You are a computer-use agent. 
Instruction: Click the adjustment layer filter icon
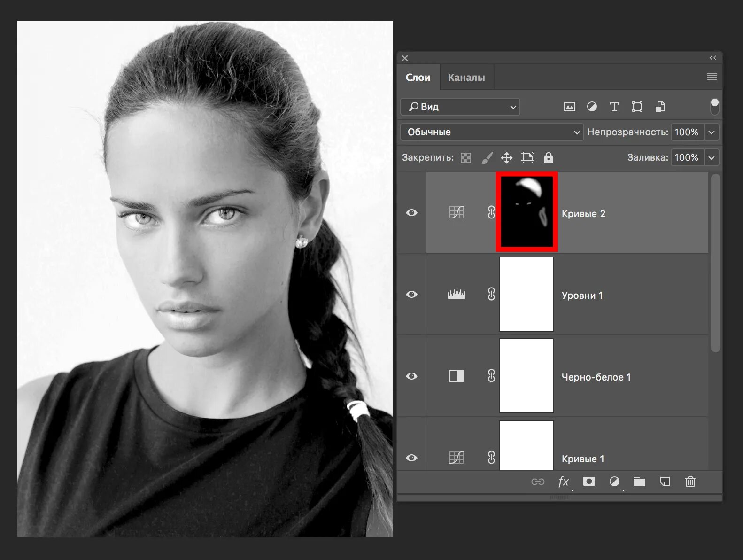point(592,107)
